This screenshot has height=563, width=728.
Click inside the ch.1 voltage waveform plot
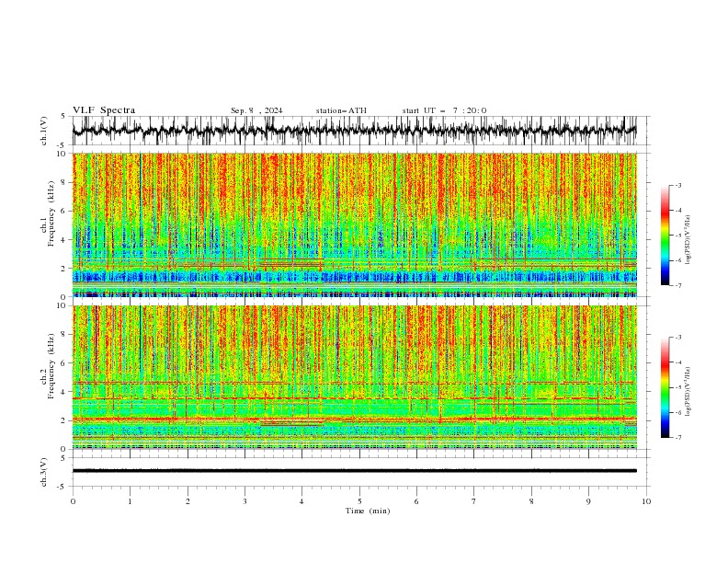[x=359, y=131]
